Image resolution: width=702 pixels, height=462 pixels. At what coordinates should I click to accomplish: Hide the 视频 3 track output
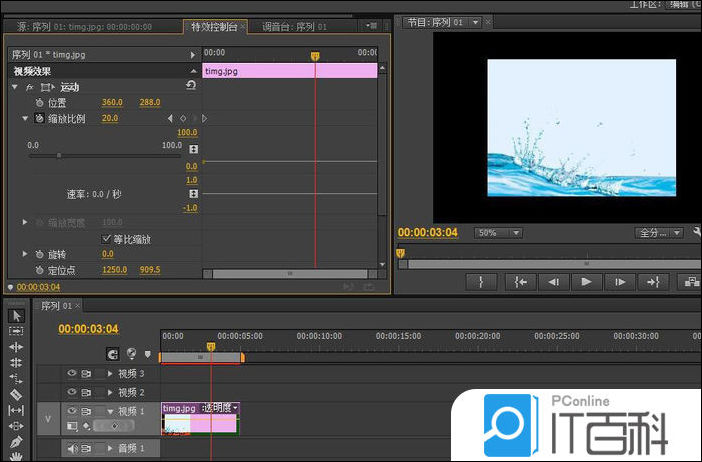(71, 373)
